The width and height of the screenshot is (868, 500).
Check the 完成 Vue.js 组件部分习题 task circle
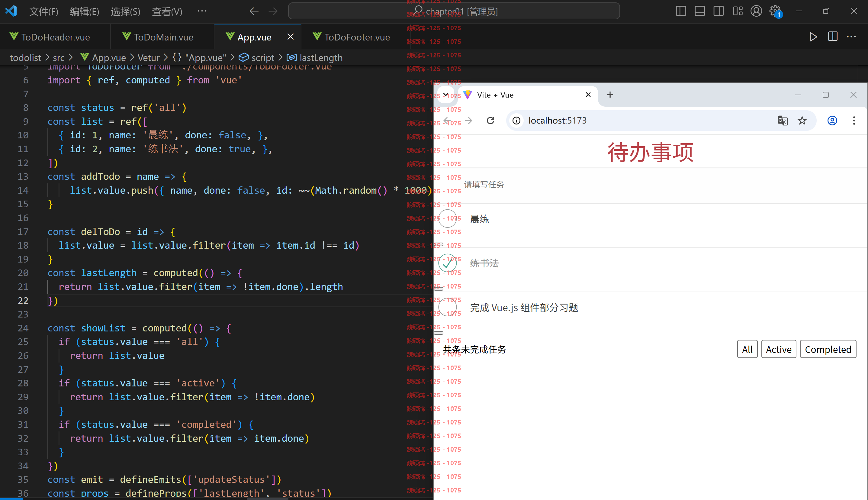448,307
